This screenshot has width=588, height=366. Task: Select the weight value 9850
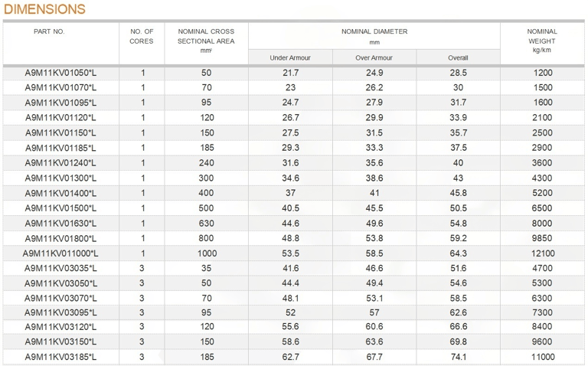pyautogui.click(x=542, y=238)
